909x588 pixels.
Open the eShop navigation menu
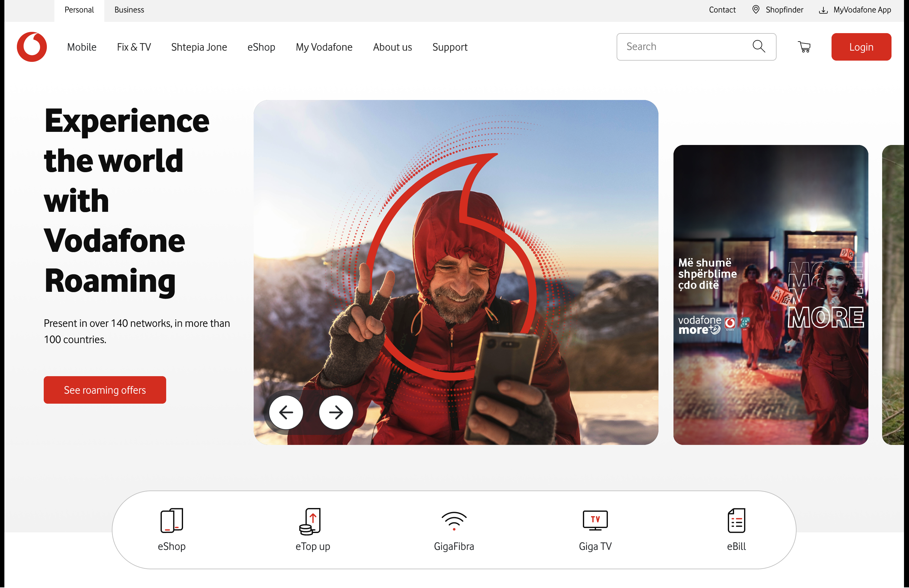pos(261,47)
